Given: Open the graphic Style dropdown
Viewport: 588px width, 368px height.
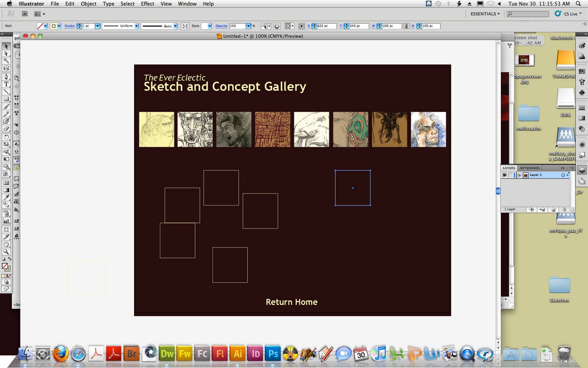Looking at the screenshot, I should pos(209,26).
